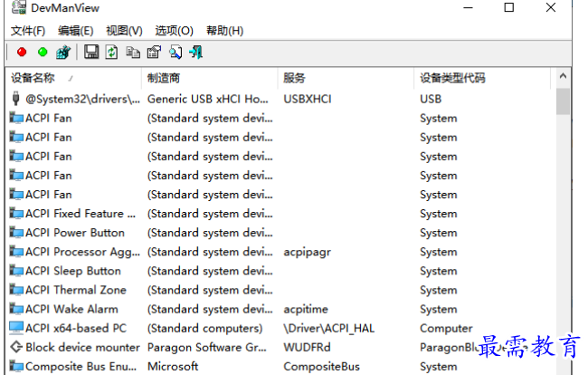Select the ACPI Sleep Button row

280,271
